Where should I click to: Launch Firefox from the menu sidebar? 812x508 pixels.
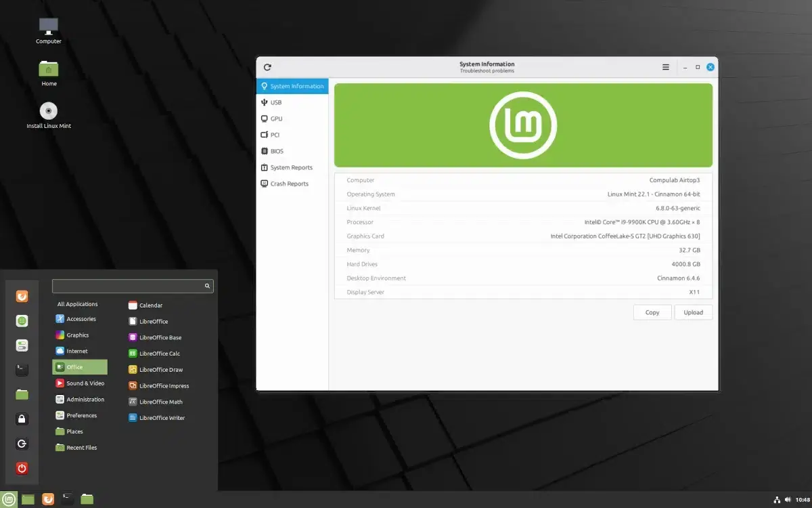22,296
